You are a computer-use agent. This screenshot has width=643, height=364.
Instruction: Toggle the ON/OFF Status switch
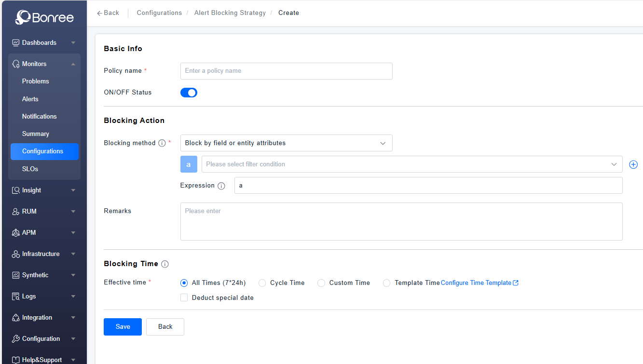pos(189,93)
